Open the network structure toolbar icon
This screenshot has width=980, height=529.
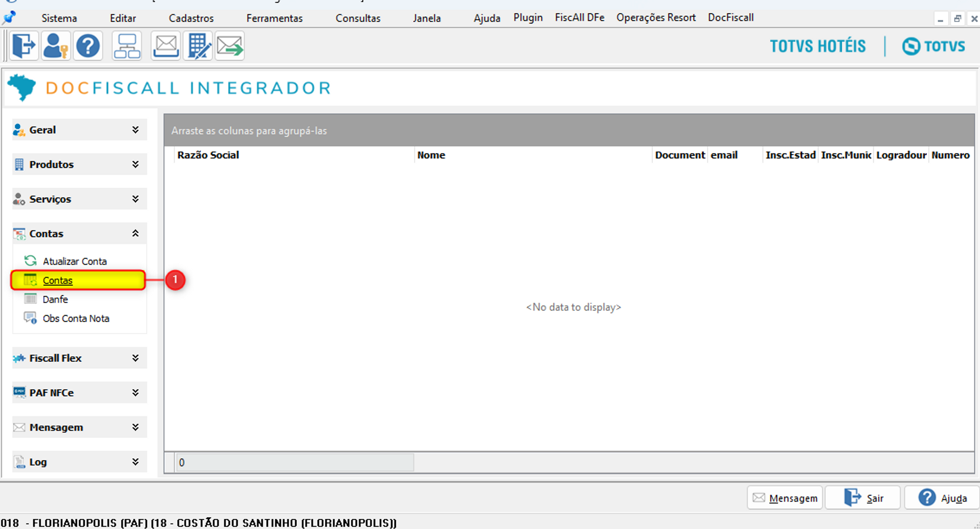(x=127, y=46)
